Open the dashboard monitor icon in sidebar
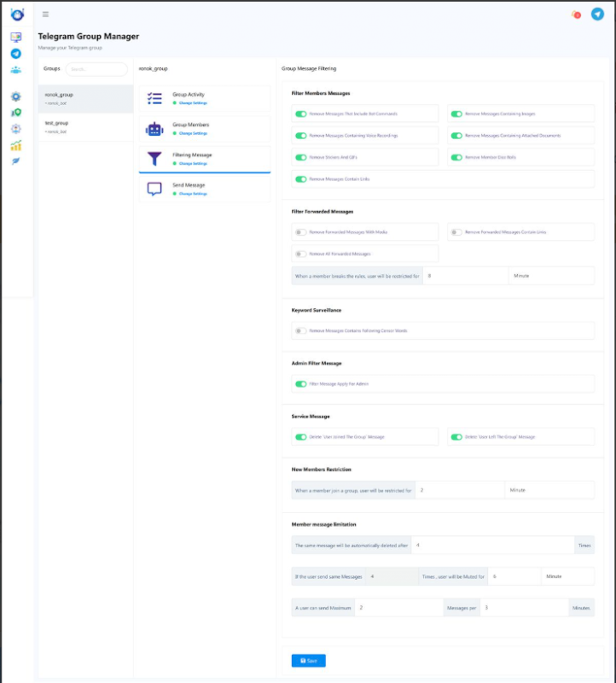Viewport: 616px width, 683px height. 16,37
